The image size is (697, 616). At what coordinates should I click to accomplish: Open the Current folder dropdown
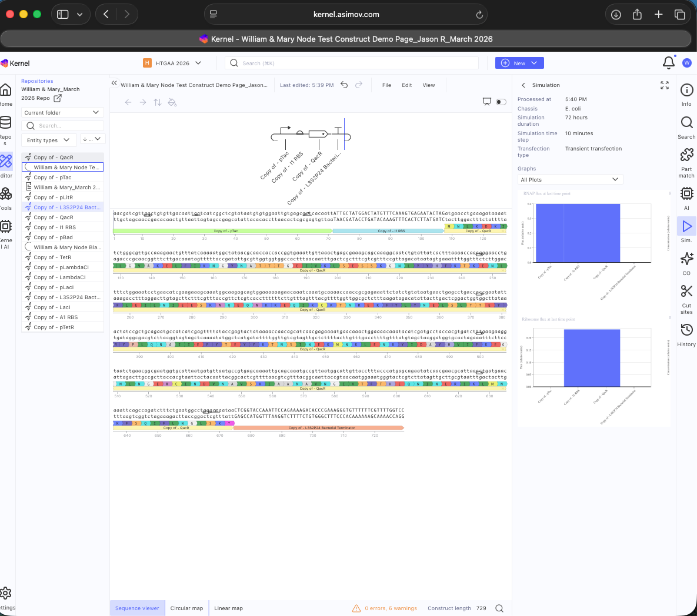click(x=62, y=112)
